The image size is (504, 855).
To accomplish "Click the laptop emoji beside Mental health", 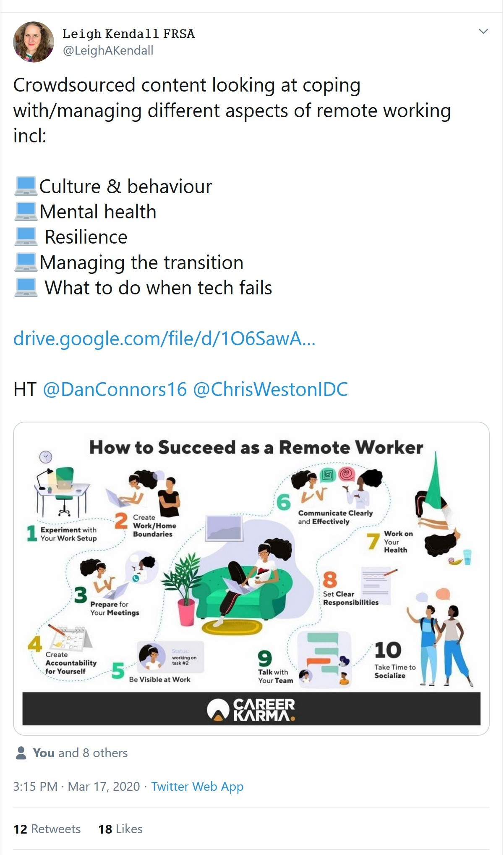I will [x=26, y=212].
